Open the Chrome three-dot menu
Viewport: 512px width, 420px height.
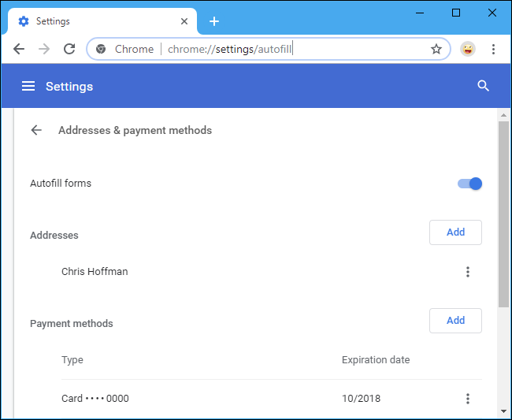click(493, 50)
